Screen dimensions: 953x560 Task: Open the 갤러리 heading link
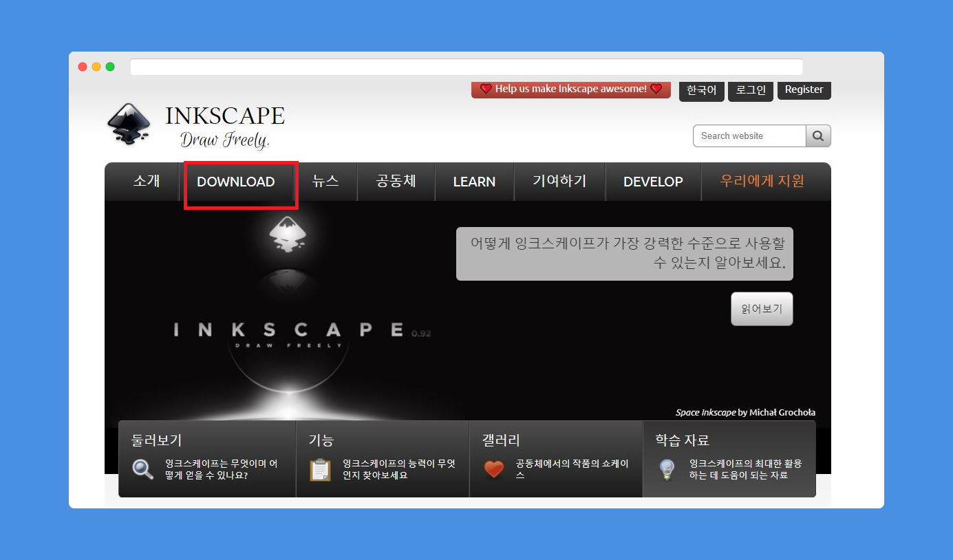502,440
